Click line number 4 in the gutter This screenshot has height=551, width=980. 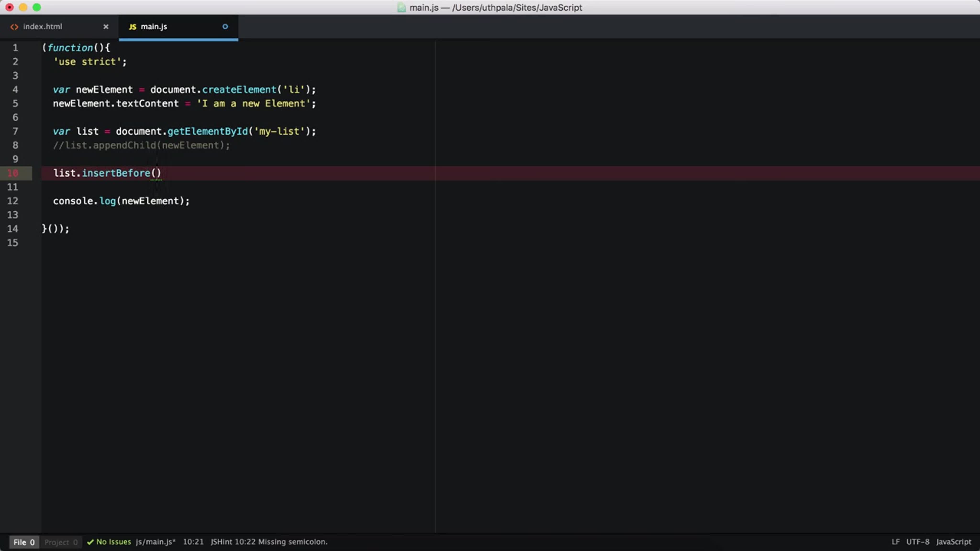click(x=15, y=89)
